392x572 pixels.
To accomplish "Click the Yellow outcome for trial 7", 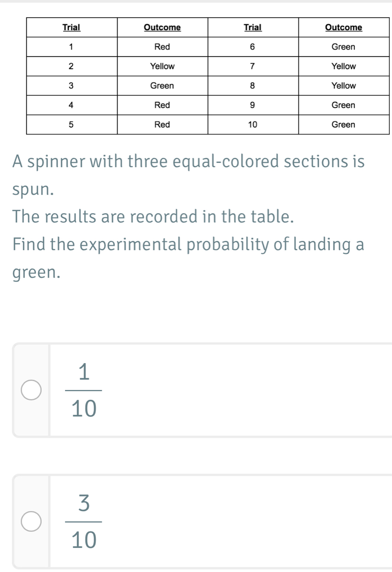I will coord(344,66).
